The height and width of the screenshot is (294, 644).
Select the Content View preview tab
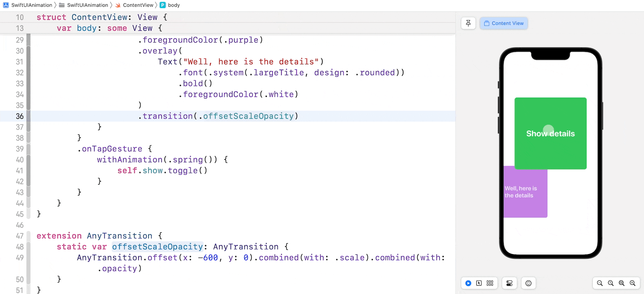[x=503, y=23]
